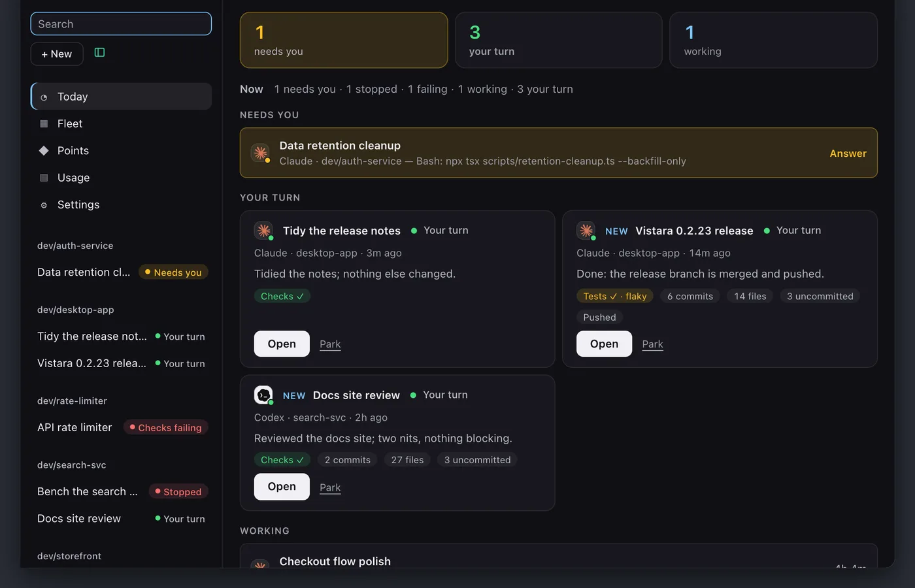Go to the Fleet section

[121, 123]
